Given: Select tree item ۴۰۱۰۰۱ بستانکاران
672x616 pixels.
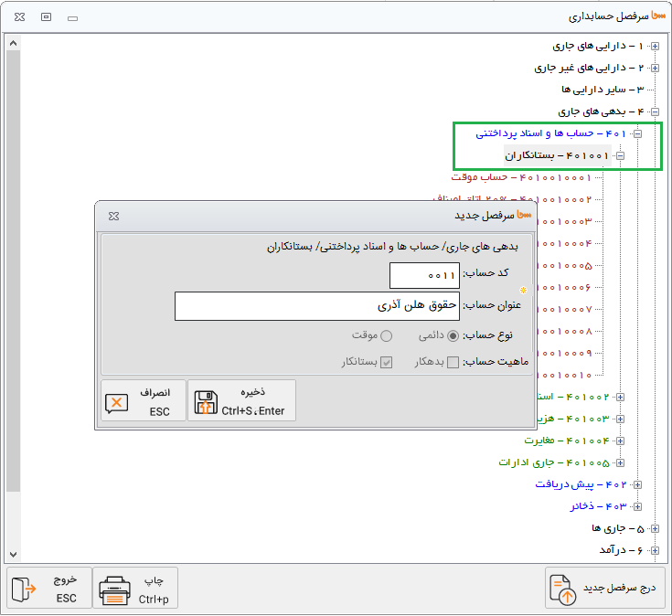Looking at the screenshot, I should pyautogui.click(x=557, y=156).
